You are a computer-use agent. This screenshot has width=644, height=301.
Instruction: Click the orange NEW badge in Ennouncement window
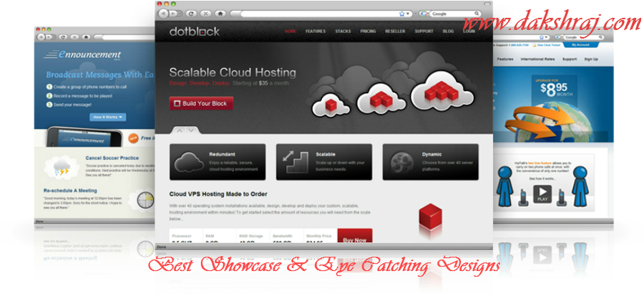(134, 138)
